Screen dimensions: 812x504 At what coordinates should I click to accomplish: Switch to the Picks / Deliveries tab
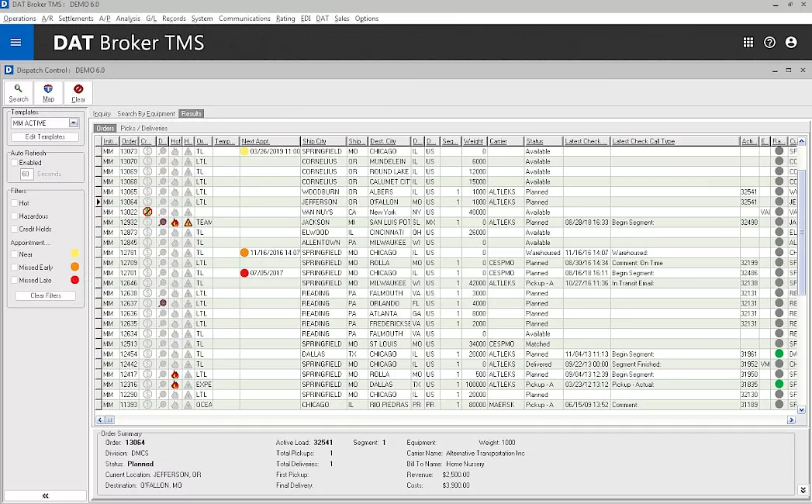pos(144,129)
